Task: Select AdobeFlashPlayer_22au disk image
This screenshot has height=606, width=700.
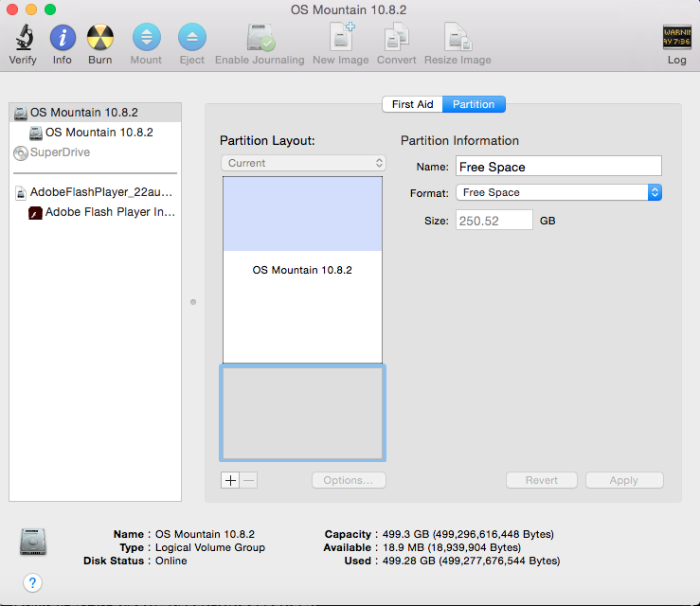Action: (95, 192)
